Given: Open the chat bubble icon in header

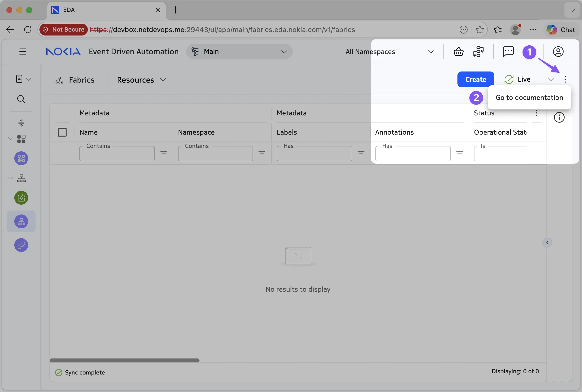Looking at the screenshot, I should coord(508,52).
